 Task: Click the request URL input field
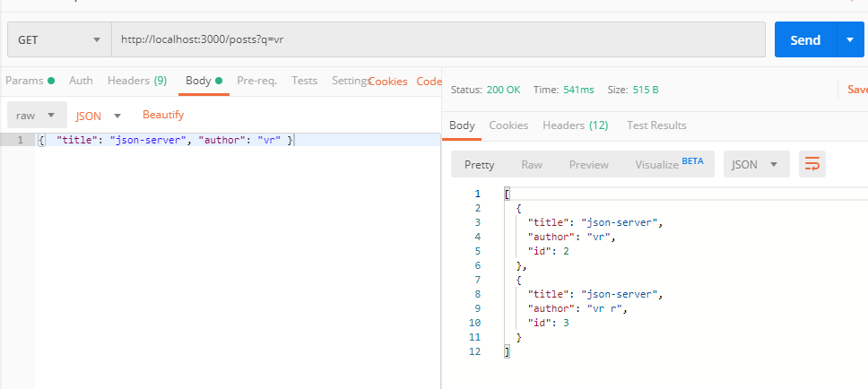438,39
